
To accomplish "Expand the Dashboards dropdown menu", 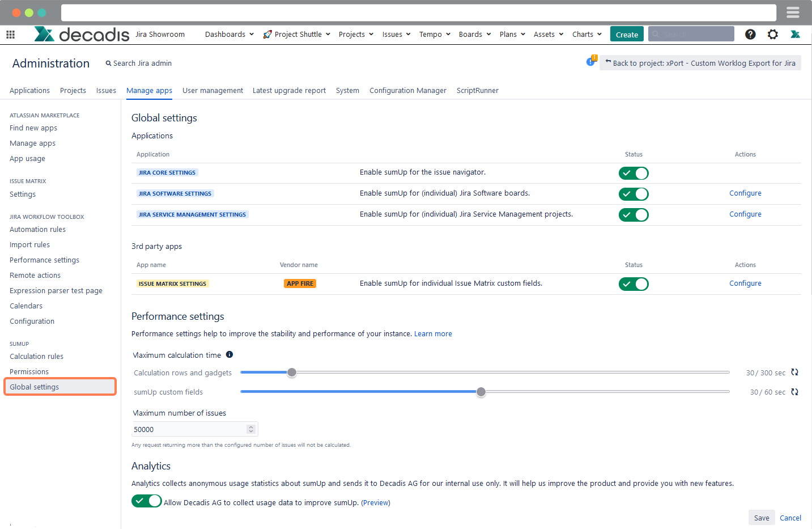I will (229, 35).
